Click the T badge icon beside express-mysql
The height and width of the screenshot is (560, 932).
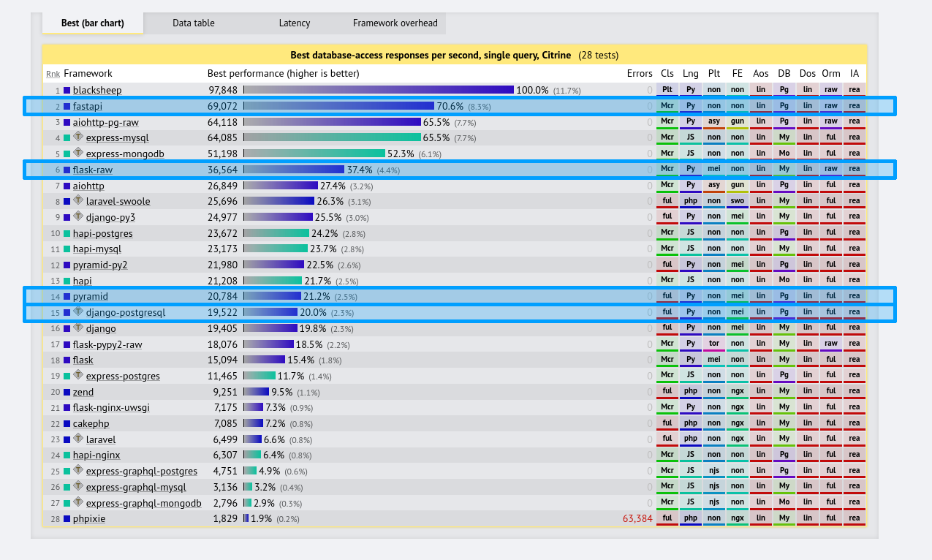point(78,137)
